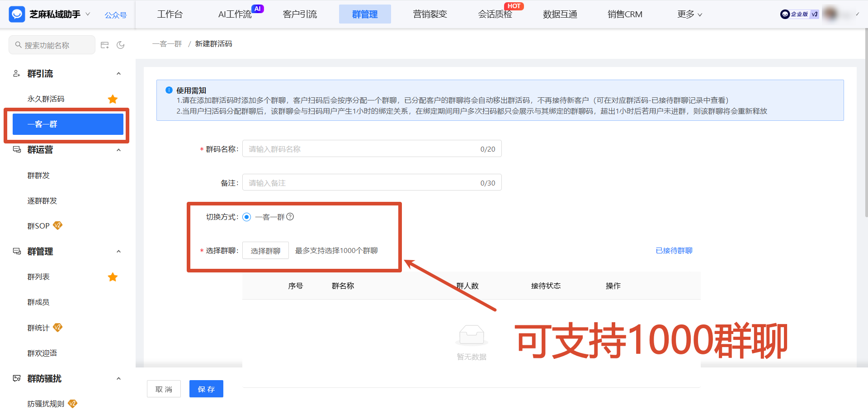Open 逐群群发 menu item
This screenshot has width=868, height=410.
(42, 200)
